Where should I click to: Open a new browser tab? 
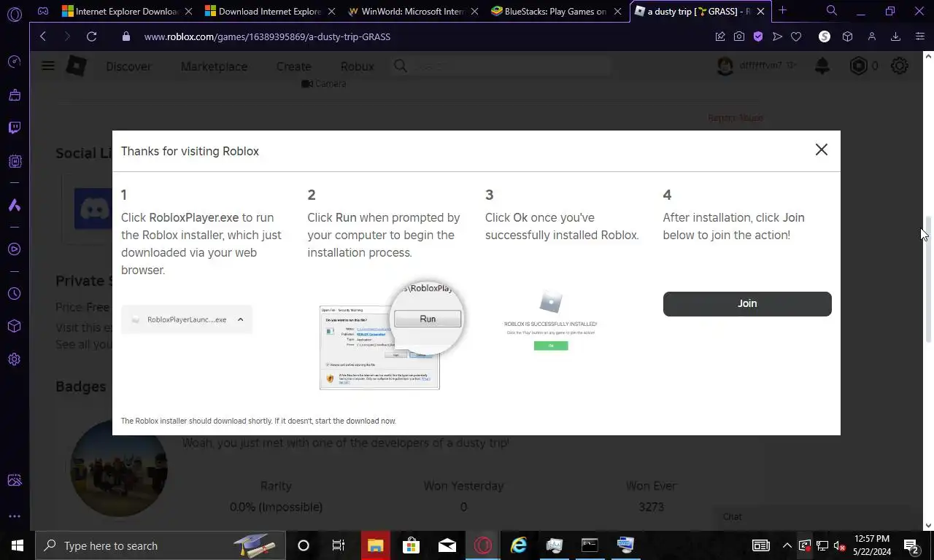[782, 11]
